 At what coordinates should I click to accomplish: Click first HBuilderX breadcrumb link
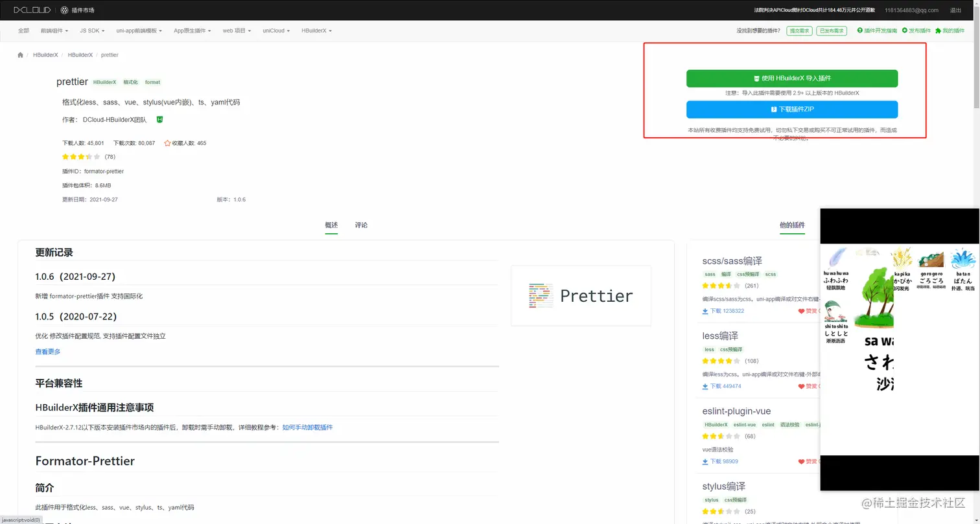coord(45,55)
